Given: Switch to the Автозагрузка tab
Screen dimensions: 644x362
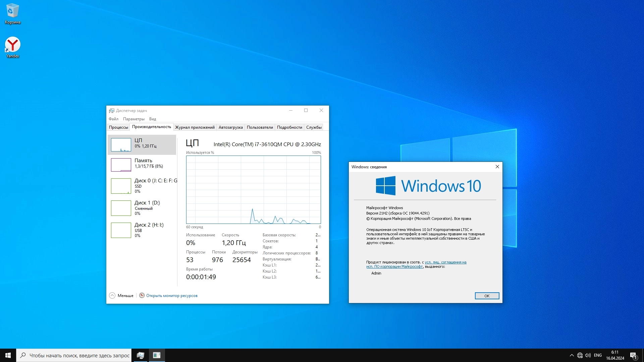Looking at the screenshot, I should [x=230, y=127].
